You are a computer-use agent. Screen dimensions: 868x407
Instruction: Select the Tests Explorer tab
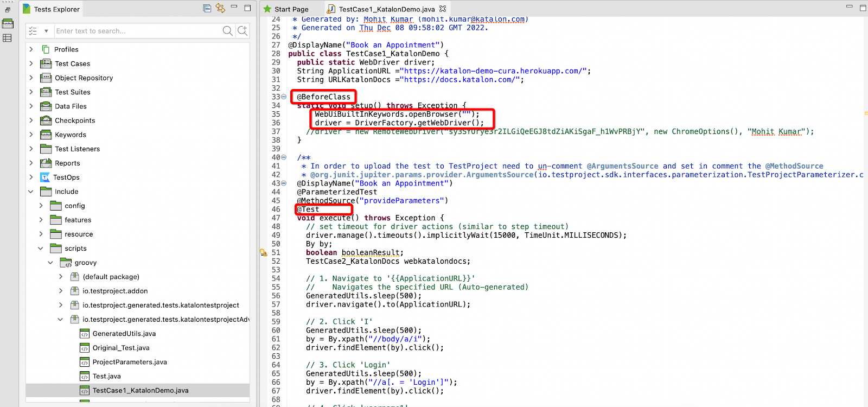click(x=56, y=9)
